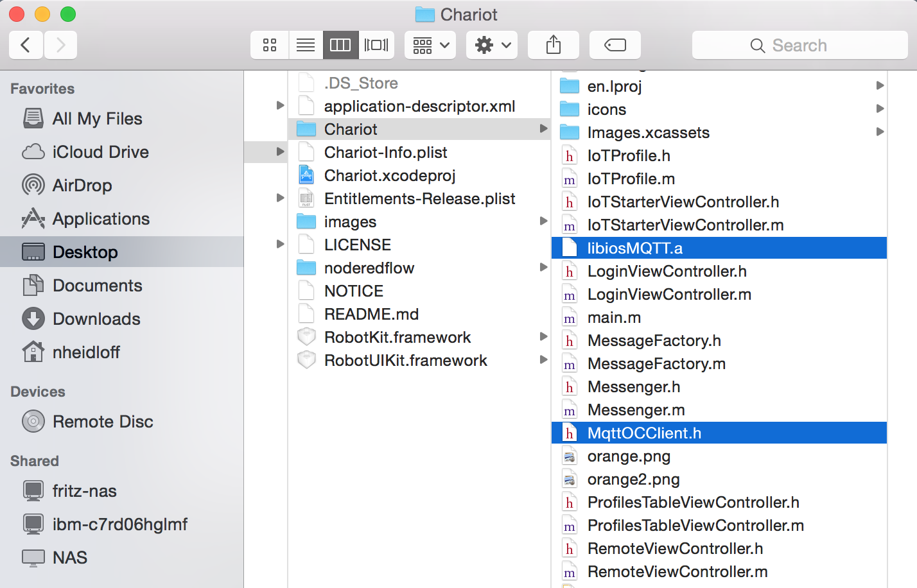Expand the icons folder arrow
Image resolution: width=917 pixels, height=588 pixels.
pyautogui.click(x=880, y=109)
